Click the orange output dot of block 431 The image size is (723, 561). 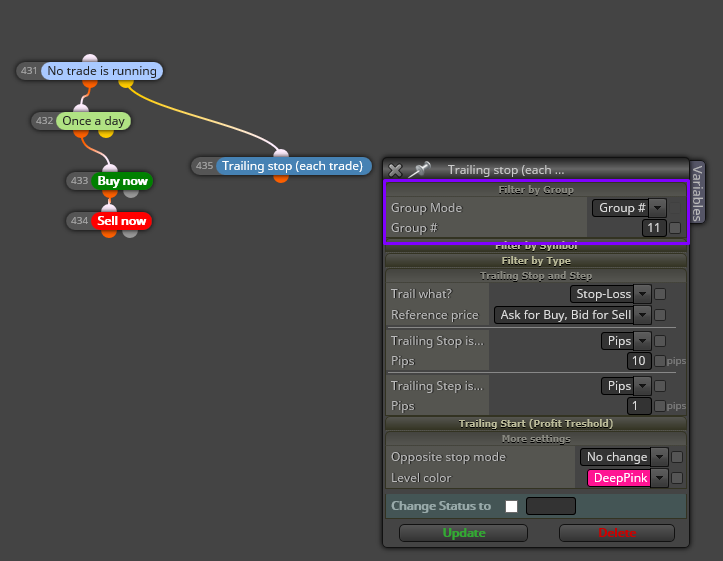90,83
